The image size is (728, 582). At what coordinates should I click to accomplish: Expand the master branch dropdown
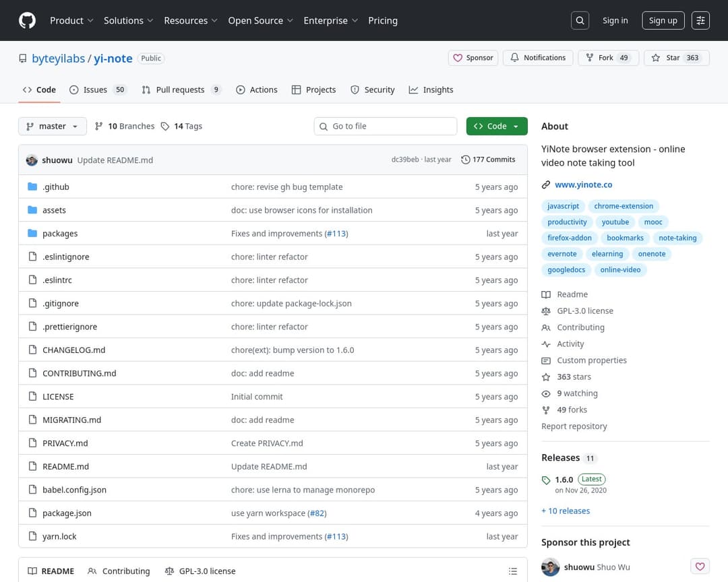coord(53,126)
